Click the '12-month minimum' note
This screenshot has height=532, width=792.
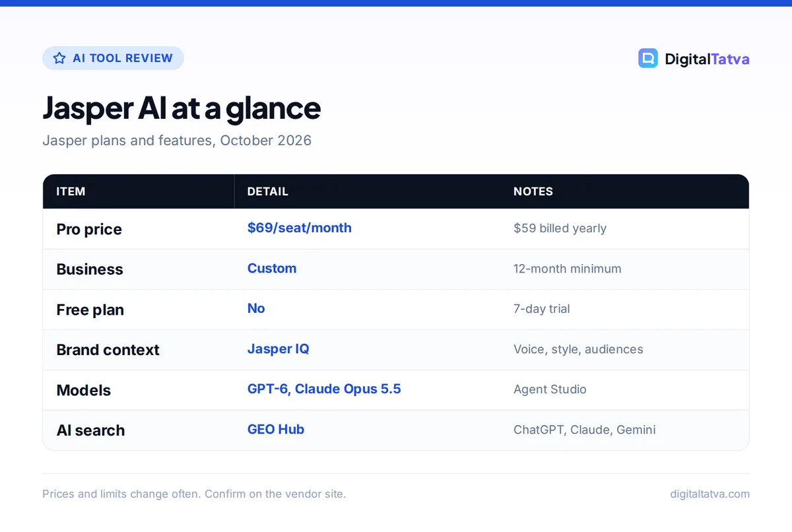click(x=567, y=269)
